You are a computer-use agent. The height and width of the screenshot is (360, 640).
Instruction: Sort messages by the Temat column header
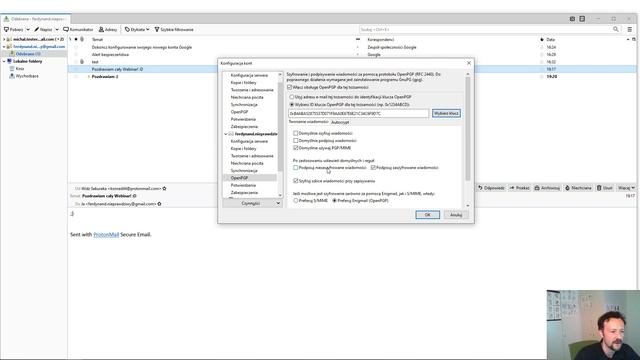[97, 40]
